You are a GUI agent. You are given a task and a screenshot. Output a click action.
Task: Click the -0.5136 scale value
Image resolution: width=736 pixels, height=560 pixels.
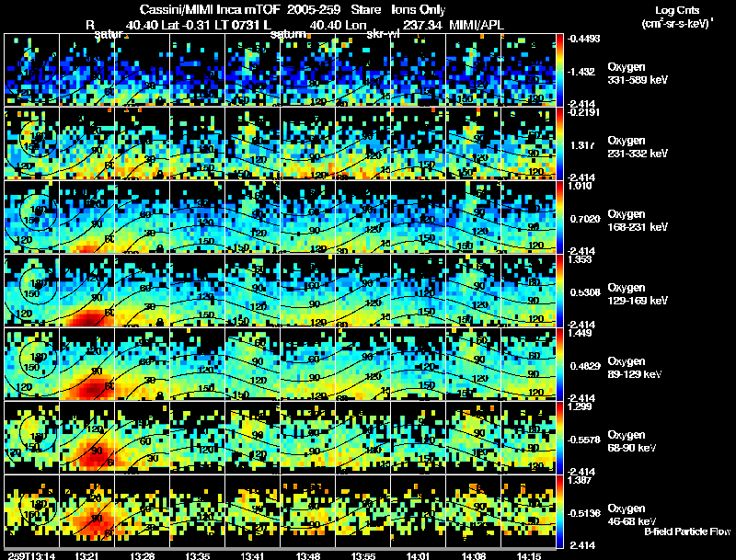(583, 514)
